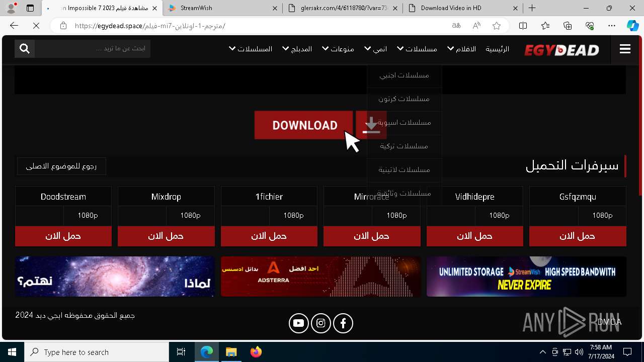Image resolution: width=644 pixels, height=362 pixels.
Task: Click حمل الان under Mixdrop
Action: 166,236
